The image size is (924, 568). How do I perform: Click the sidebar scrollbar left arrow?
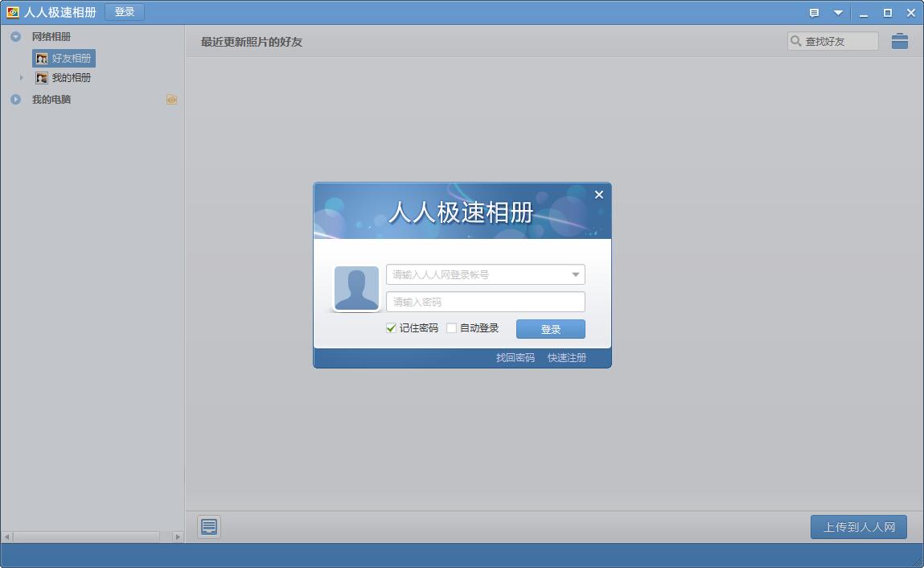tap(6, 537)
